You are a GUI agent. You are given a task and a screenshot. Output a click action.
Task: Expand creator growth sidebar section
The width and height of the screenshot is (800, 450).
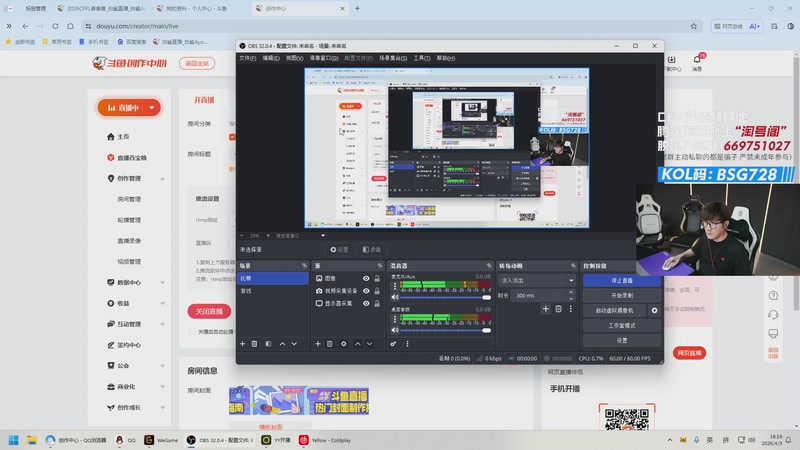[x=162, y=408]
